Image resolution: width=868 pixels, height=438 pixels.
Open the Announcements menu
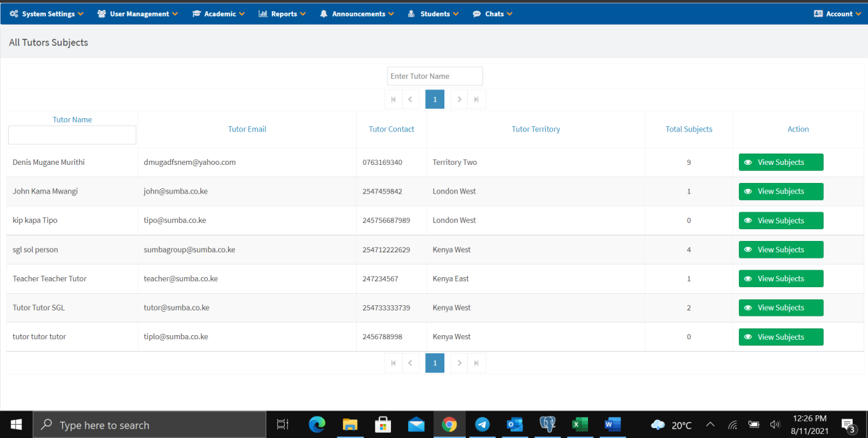357,14
